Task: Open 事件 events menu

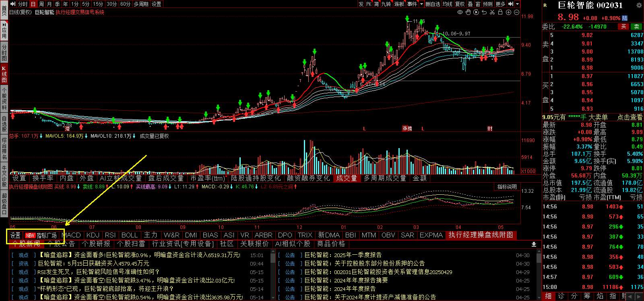Action: click(x=412, y=4)
